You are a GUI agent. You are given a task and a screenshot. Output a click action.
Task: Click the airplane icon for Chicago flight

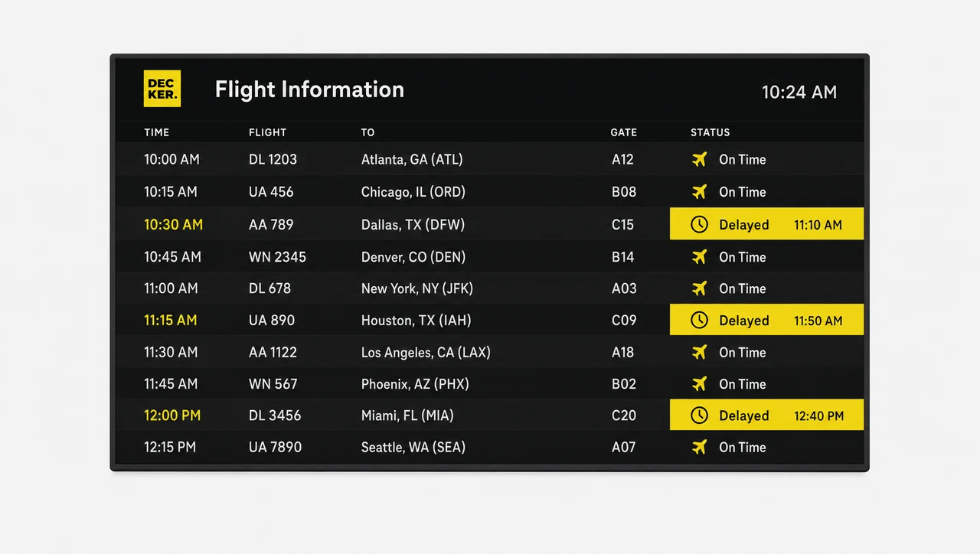click(699, 192)
